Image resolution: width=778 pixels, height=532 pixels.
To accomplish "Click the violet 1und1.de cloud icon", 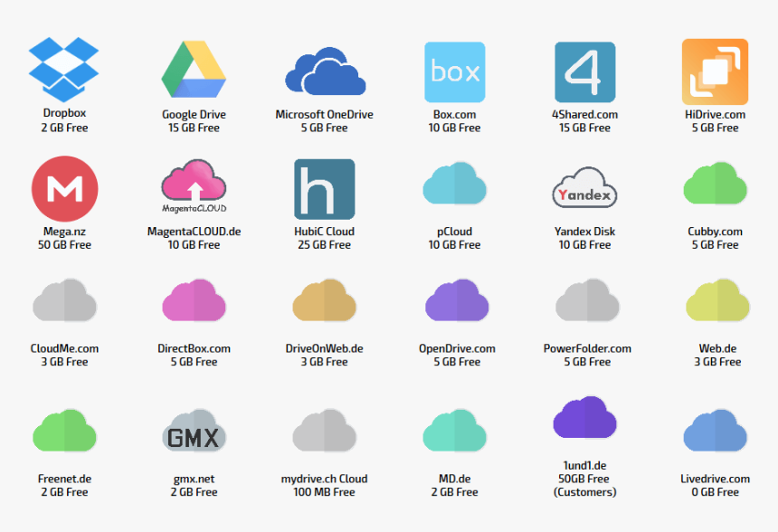I will tap(585, 418).
